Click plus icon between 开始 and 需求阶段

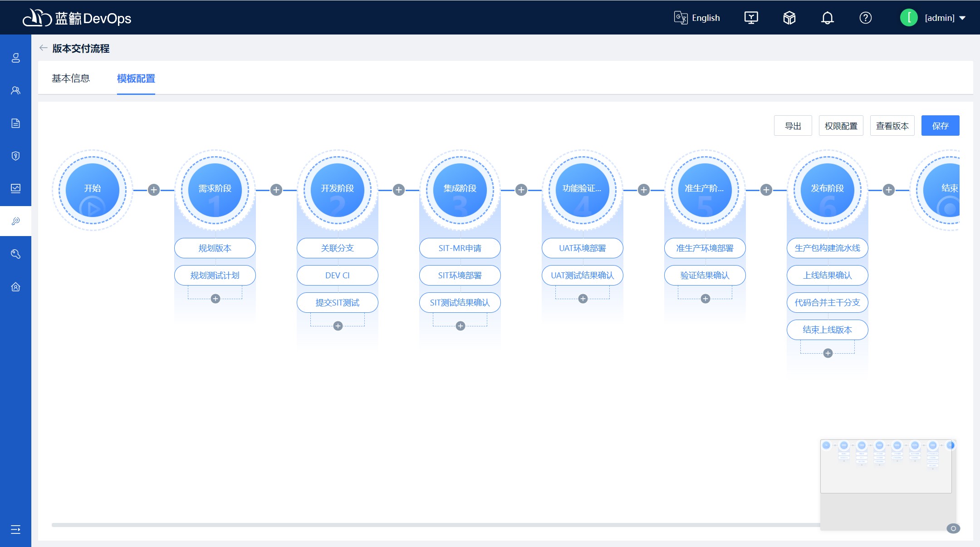point(154,190)
